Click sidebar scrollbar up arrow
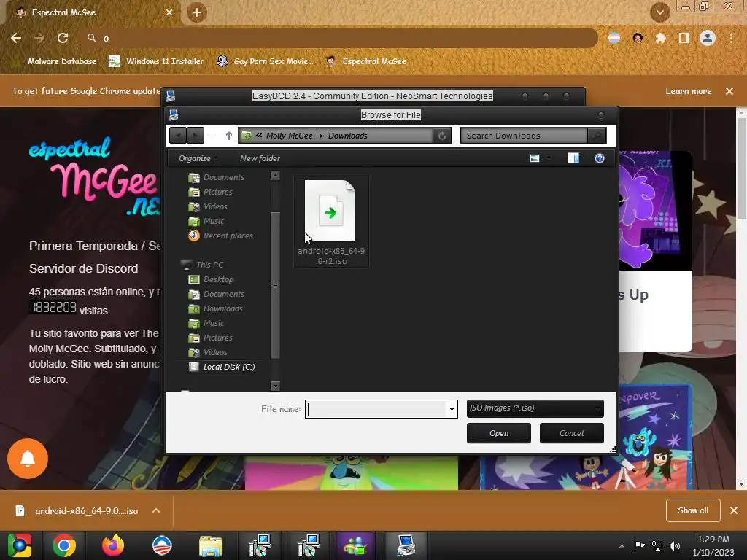747x560 pixels. pyautogui.click(x=275, y=176)
